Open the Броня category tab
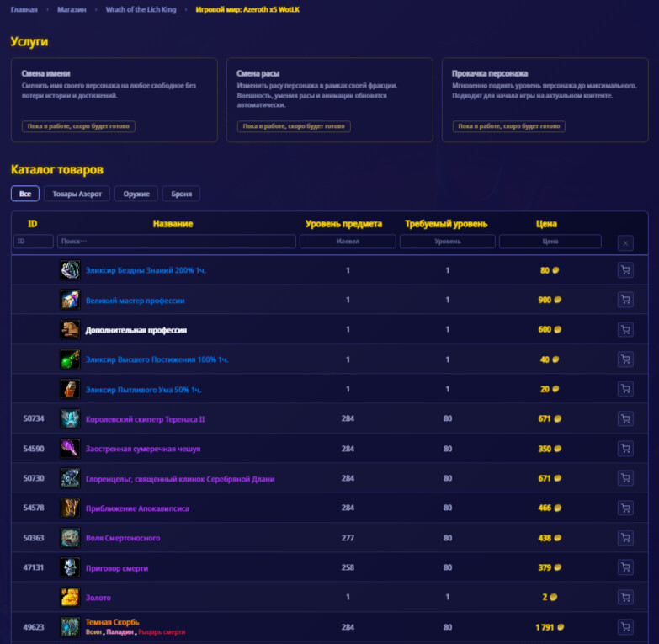Image resolution: width=659 pixels, height=644 pixels. (181, 194)
